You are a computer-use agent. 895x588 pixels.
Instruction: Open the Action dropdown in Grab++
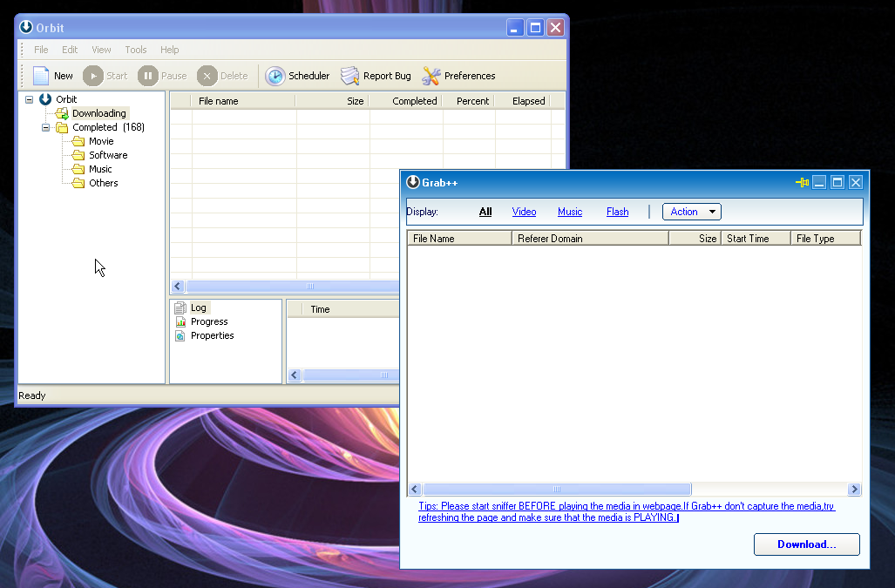click(x=691, y=212)
